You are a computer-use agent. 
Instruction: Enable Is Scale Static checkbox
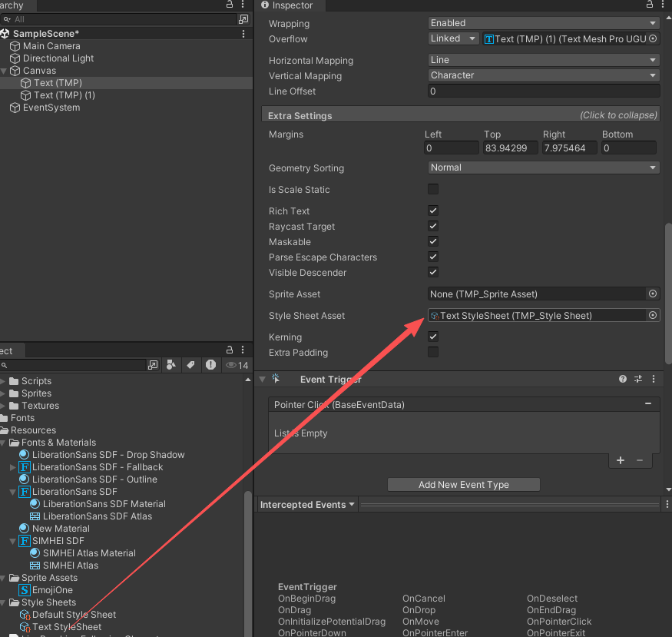[x=433, y=189]
